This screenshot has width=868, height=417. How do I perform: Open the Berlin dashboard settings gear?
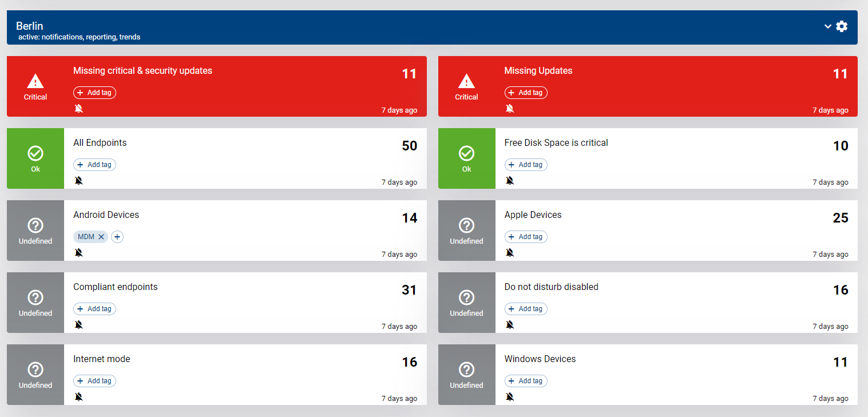tap(841, 26)
